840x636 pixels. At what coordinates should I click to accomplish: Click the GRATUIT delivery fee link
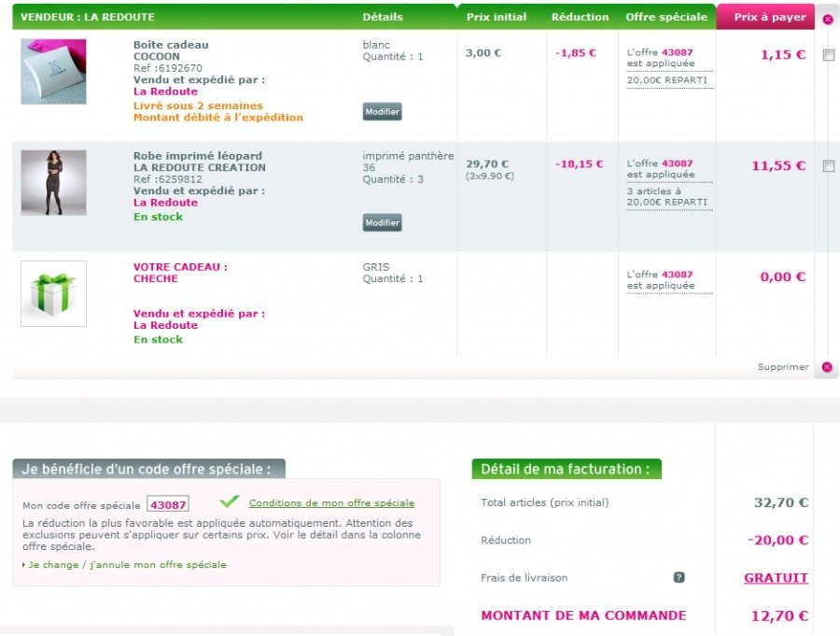click(776, 578)
